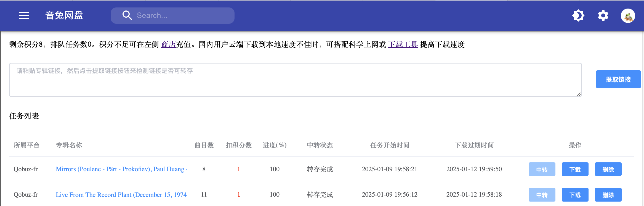Viewport: 644px width, 206px height.
Task: Click the 音兔网盘 site title
Action: [x=64, y=15]
